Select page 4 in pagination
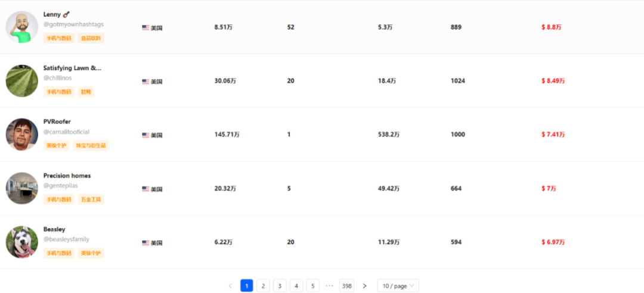This screenshot has width=644, height=293. (x=296, y=286)
